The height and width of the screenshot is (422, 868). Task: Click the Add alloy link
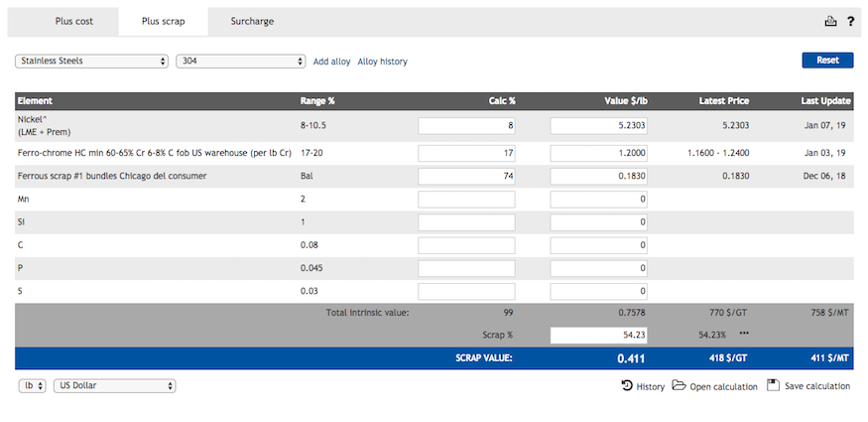click(x=331, y=62)
